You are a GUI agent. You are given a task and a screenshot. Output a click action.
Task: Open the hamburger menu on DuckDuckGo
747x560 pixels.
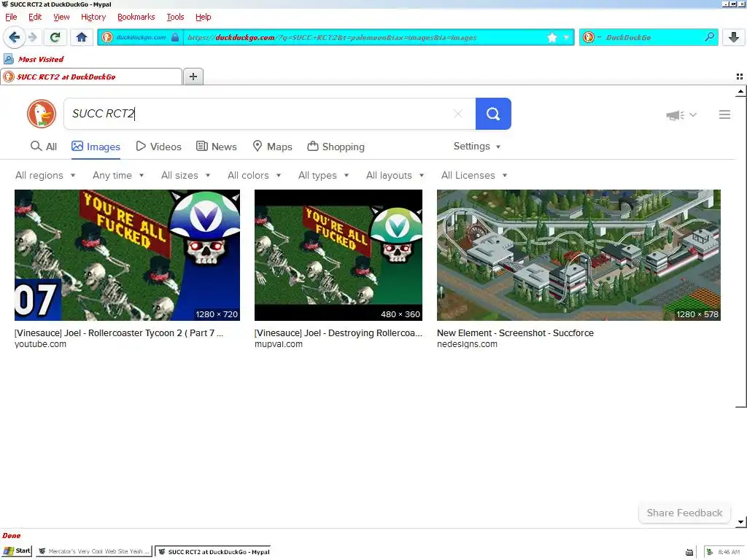[724, 114]
